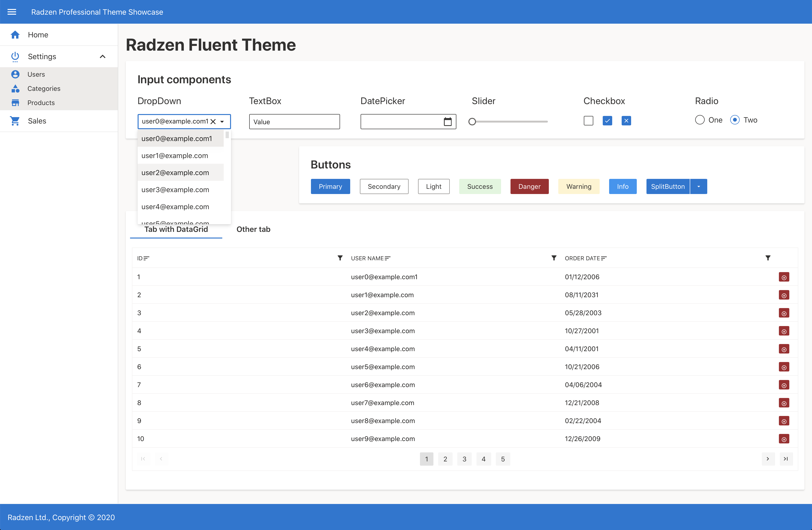Viewport: 812px width, 530px height.
Task: Delete row for user2@example.com
Action: [x=784, y=313]
